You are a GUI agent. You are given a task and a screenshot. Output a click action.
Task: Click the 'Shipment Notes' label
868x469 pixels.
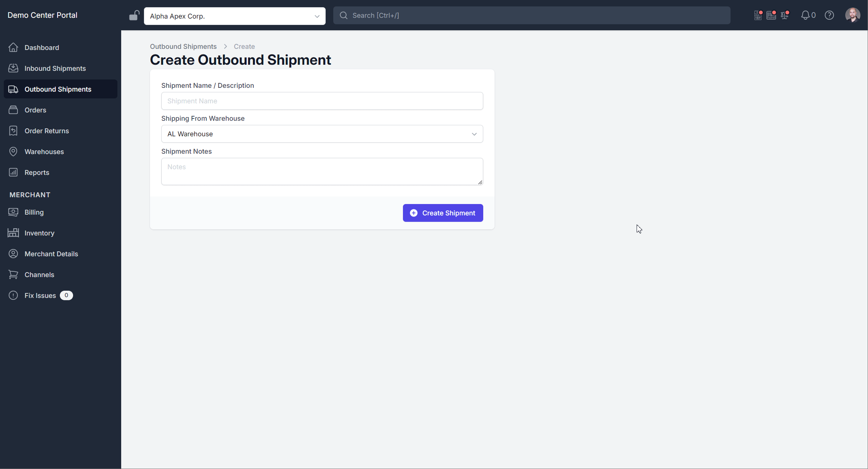186,151
